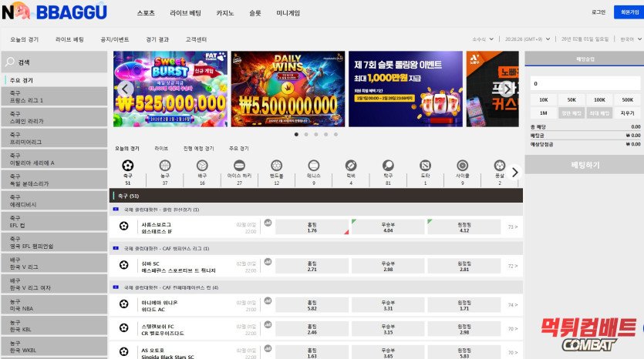Open stats icon for 스텔렌보쉬 FC match row
644x359 pixels.
click(268, 324)
